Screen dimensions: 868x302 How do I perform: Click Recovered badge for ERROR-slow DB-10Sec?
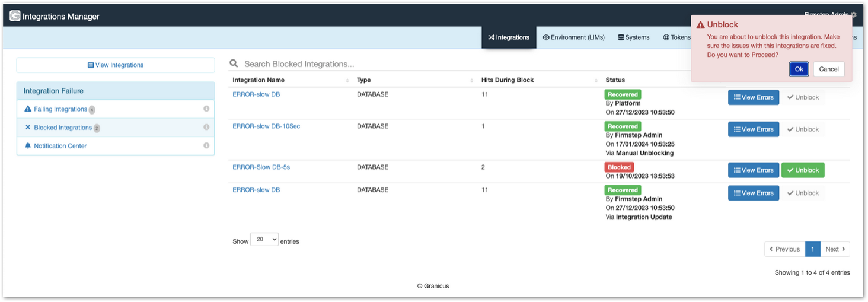(623, 126)
